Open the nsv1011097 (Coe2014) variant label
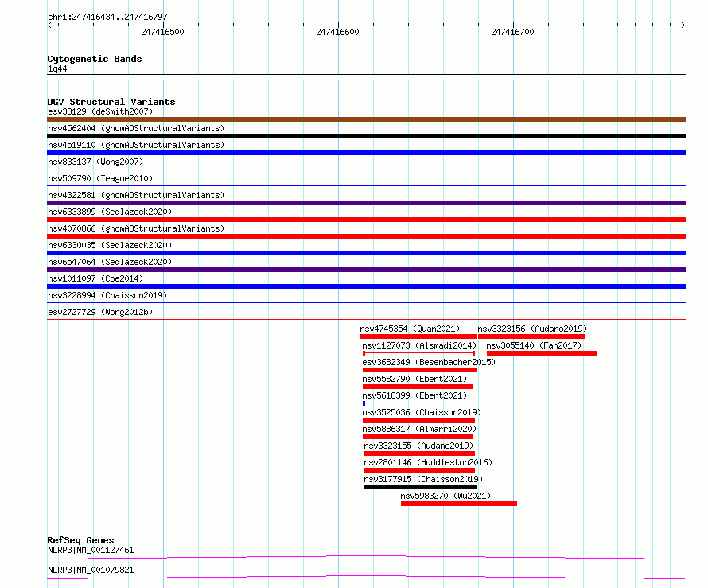Viewport: 708px width, 588px height. [95, 278]
